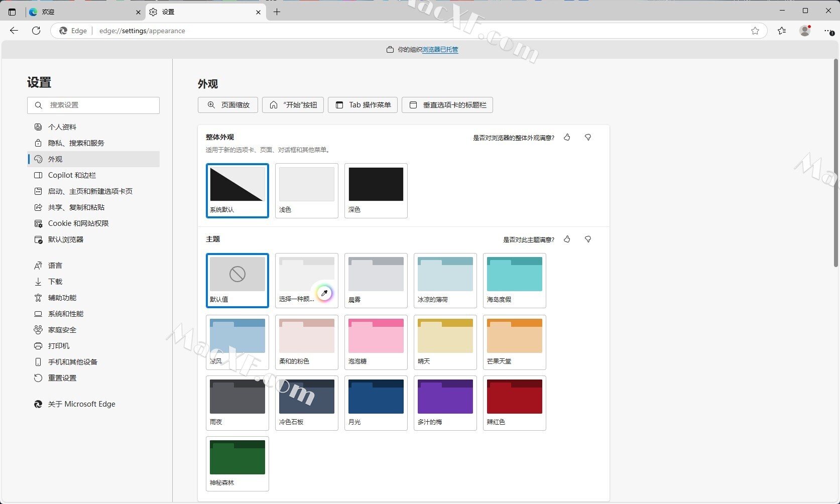This screenshot has height=504, width=840.
Task: Open 手机和其他设备 settings
Action: (93, 362)
